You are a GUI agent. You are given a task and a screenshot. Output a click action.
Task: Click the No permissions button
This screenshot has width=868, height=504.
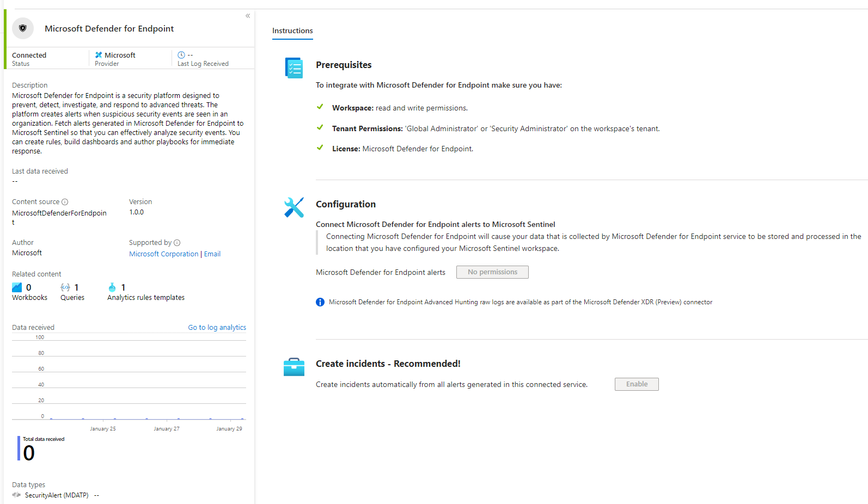[492, 272]
